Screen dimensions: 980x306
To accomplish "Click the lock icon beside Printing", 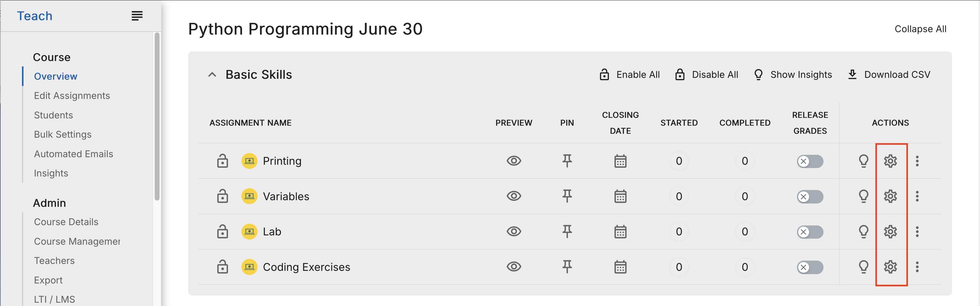I will (x=222, y=161).
